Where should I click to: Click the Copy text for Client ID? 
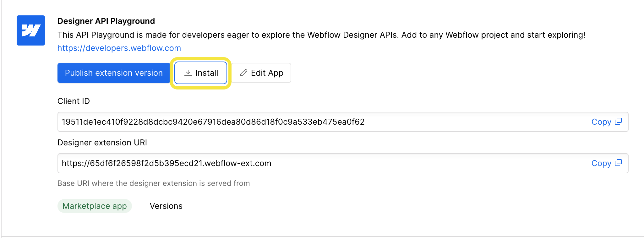[x=601, y=122]
